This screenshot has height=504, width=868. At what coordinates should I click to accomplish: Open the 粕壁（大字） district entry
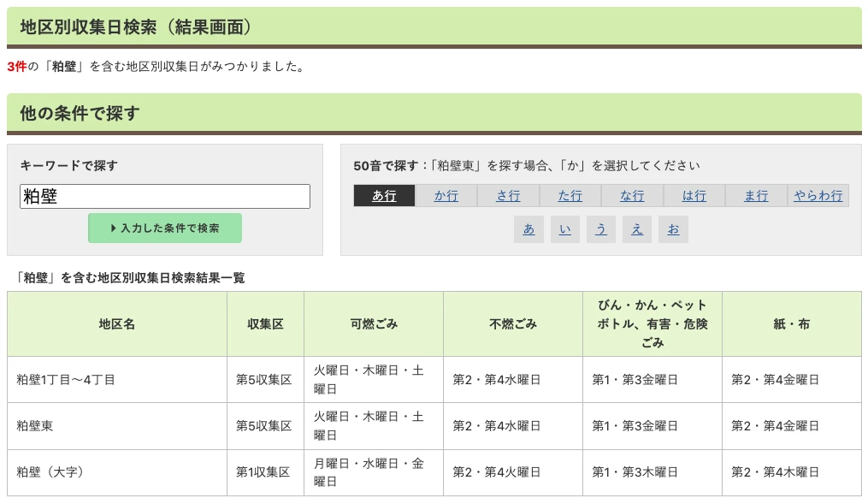[50, 472]
